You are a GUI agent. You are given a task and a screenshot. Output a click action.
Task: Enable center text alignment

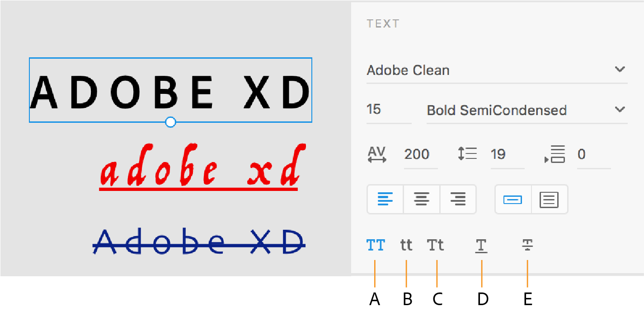(x=421, y=199)
